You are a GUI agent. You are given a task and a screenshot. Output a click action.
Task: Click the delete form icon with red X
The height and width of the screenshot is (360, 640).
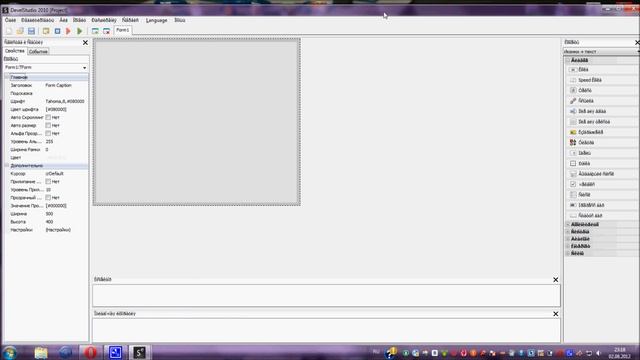point(107,31)
